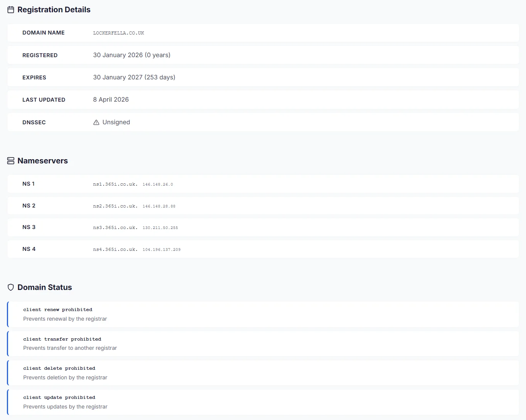Select the IP address 146.148.26.0
This screenshot has width=526, height=420.
click(x=158, y=184)
